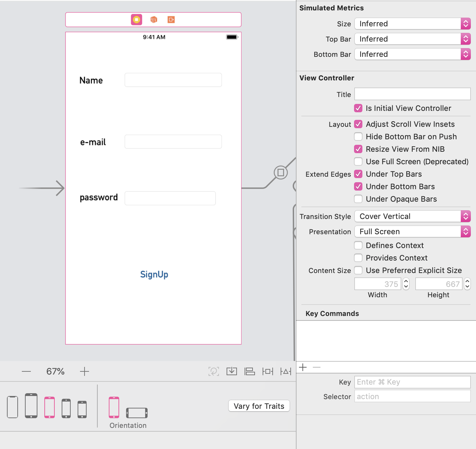The height and width of the screenshot is (449, 476).
Task: Open the Add New Constraints pin tool
Action: [267, 371]
